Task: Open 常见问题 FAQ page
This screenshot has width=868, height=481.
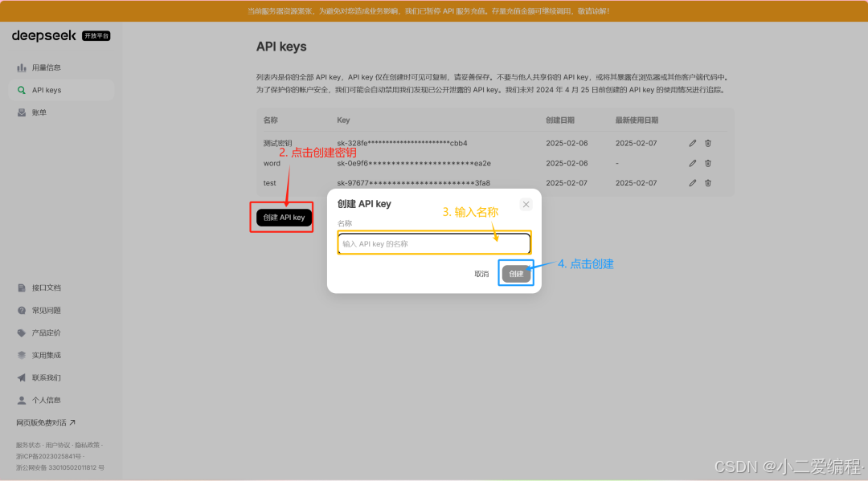Action: pos(47,310)
